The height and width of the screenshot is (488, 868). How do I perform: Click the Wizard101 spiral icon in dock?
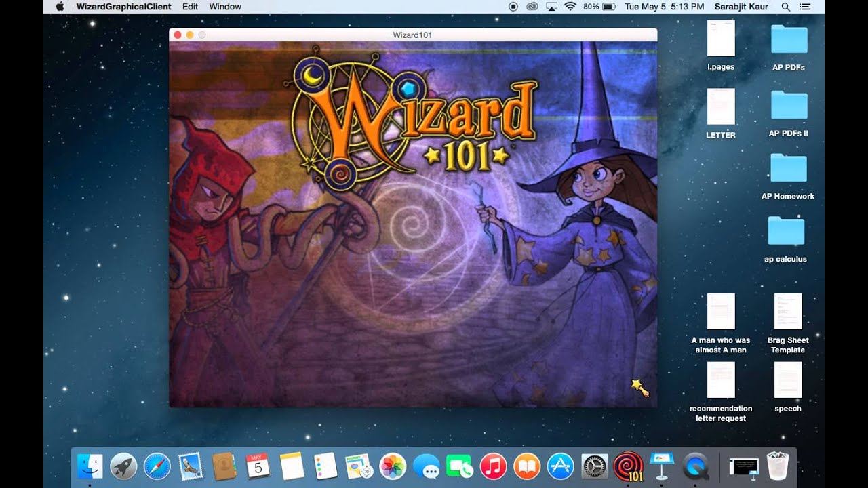628,466
